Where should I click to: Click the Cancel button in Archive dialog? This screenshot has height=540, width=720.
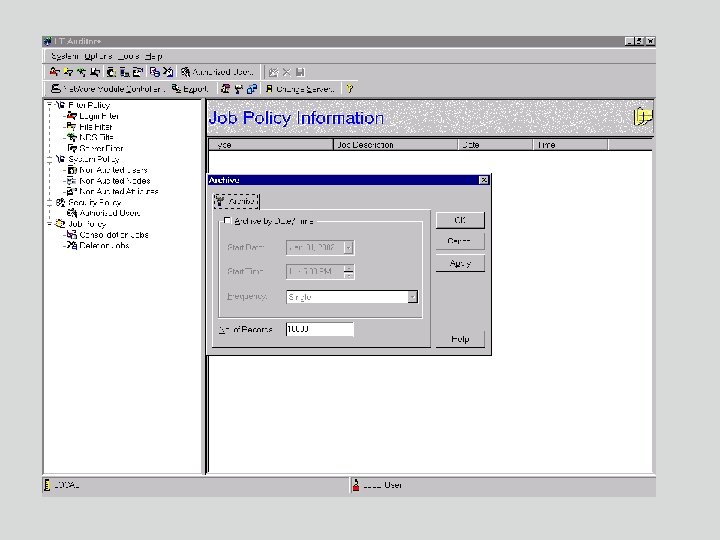click(460, 242)
